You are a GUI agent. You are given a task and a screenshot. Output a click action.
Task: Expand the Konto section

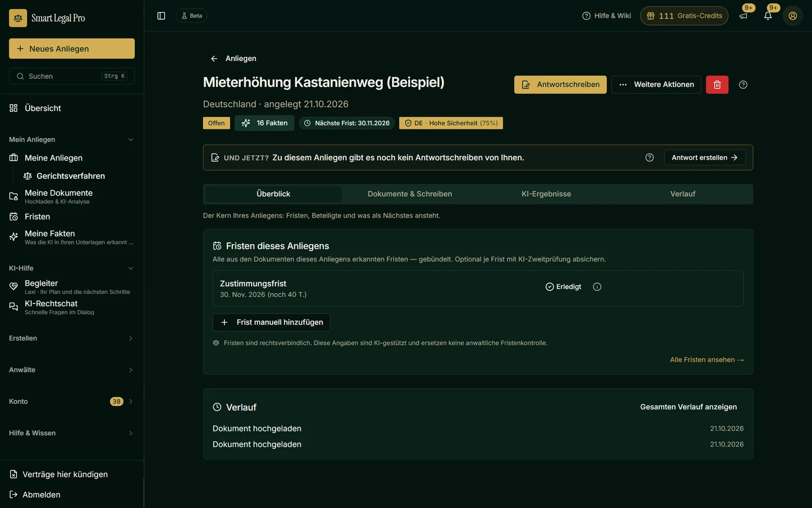[x=72, y=401]
